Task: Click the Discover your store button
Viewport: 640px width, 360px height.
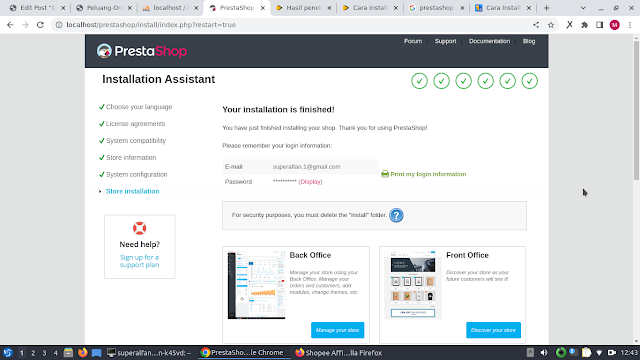Action: (493, 330)
